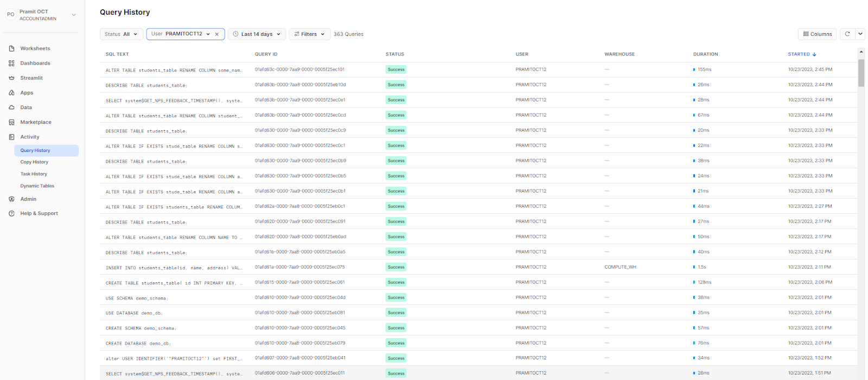The image size is (868, 380).
Task: Click the User column header
Action: tap(522, 54)
